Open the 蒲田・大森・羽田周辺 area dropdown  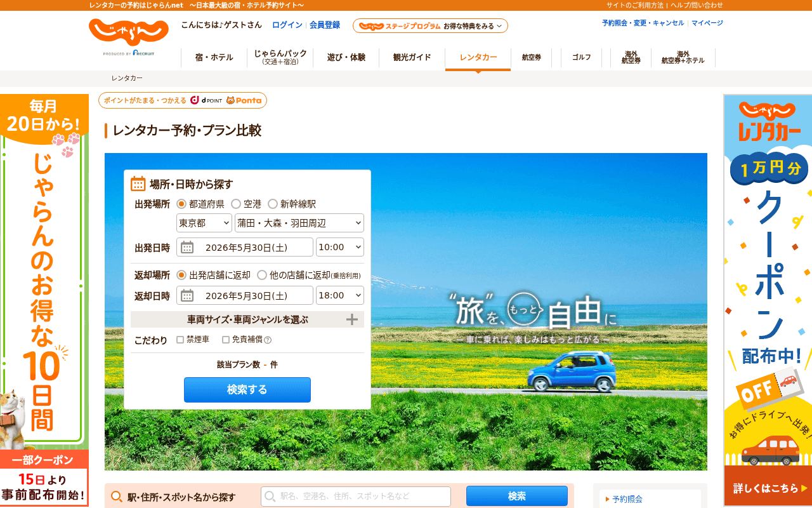(299, 223)
